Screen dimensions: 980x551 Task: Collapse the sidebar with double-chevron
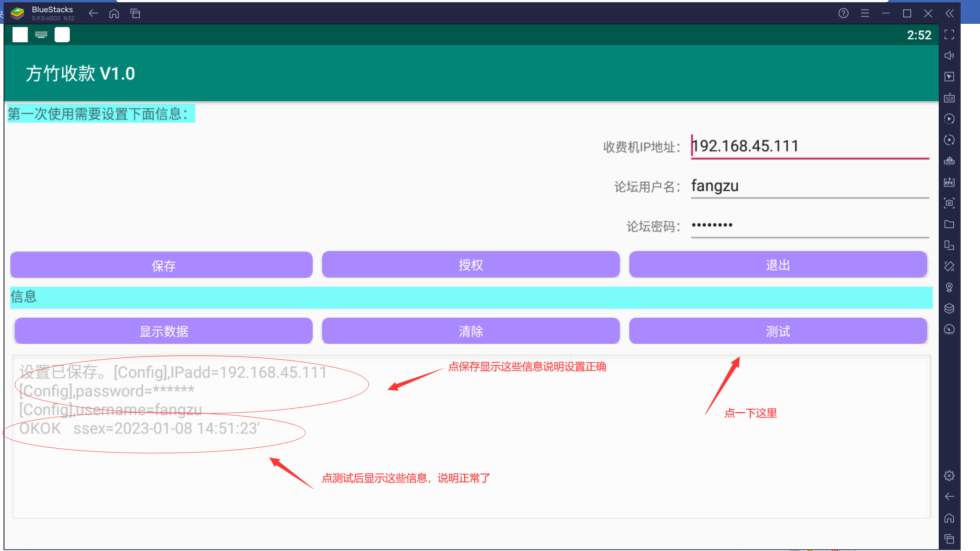click(950, 14)
